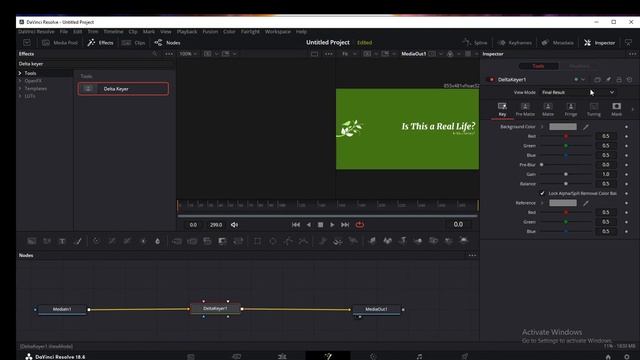Open the Keyframes panel
The image size is (640, 360).
(515, 42)
